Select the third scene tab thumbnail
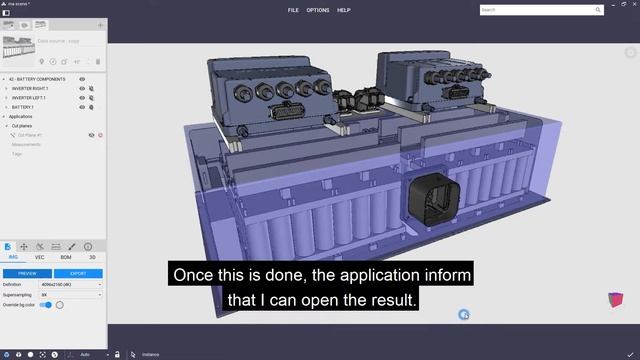This screenshot has width=640, height=360. (40, 25)
